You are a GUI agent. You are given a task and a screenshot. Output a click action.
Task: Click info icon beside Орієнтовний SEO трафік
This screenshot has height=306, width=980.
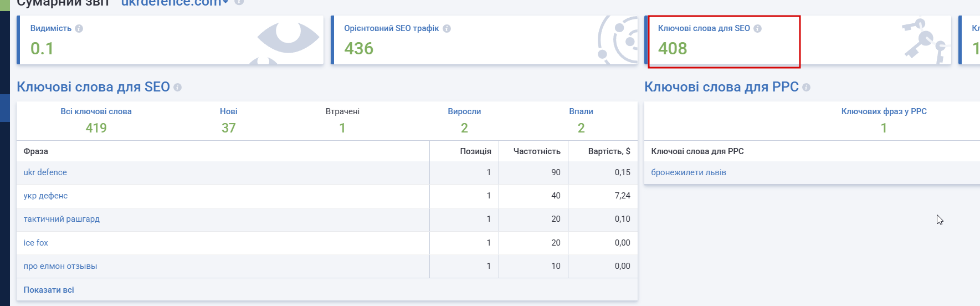[x=447, y=29]
